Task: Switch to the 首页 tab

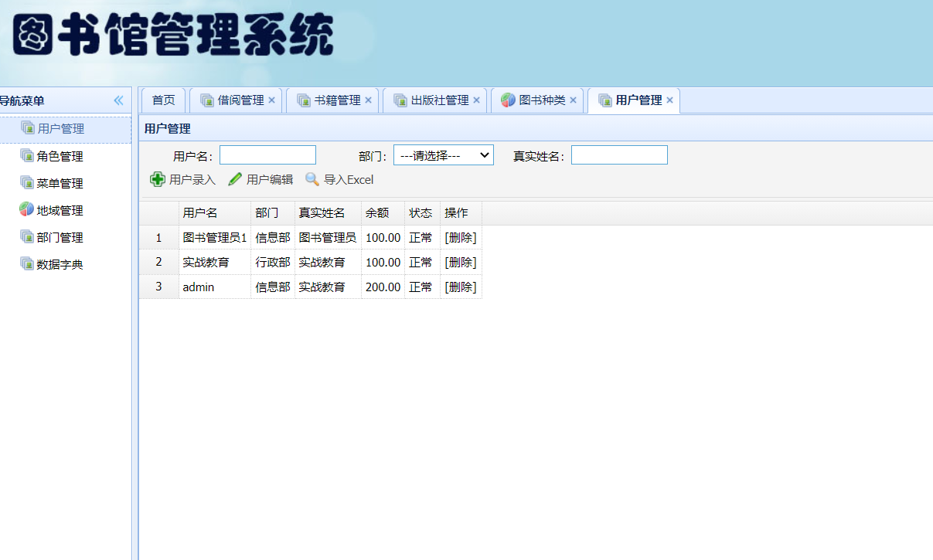Action: 163,100
